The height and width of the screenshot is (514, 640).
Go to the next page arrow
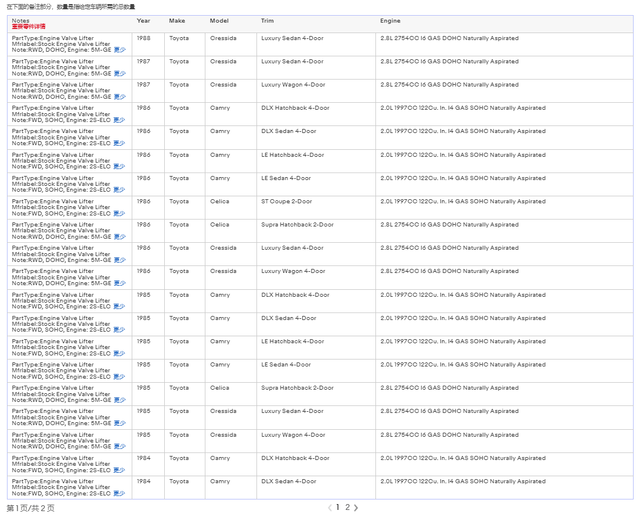click(x=356, y=507)
